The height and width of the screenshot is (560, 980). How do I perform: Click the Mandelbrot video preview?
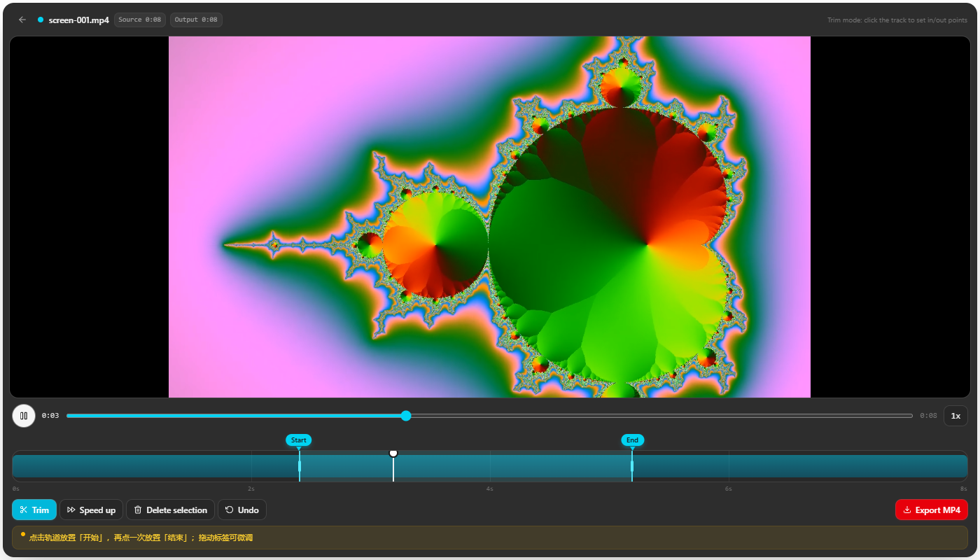(489, 217)
